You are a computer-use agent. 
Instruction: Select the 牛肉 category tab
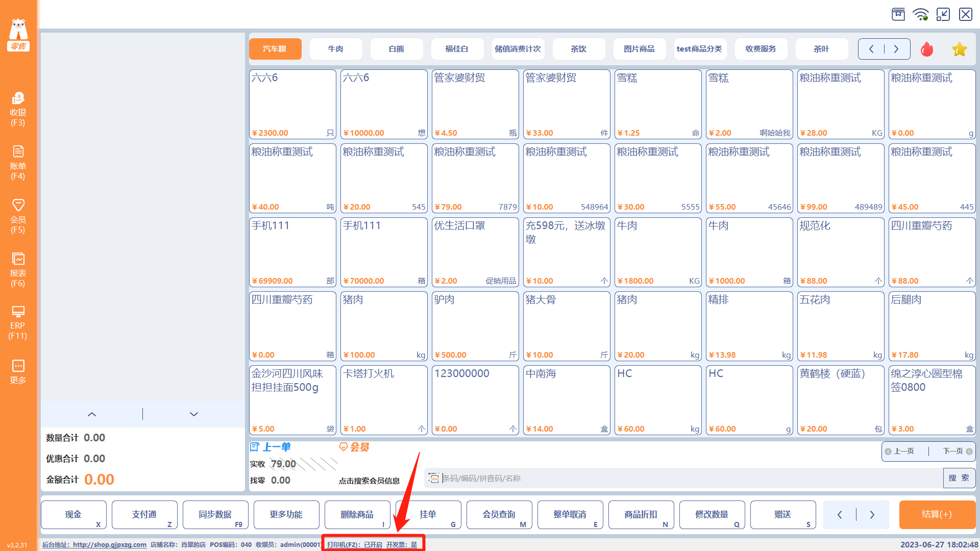pos(336,49)
